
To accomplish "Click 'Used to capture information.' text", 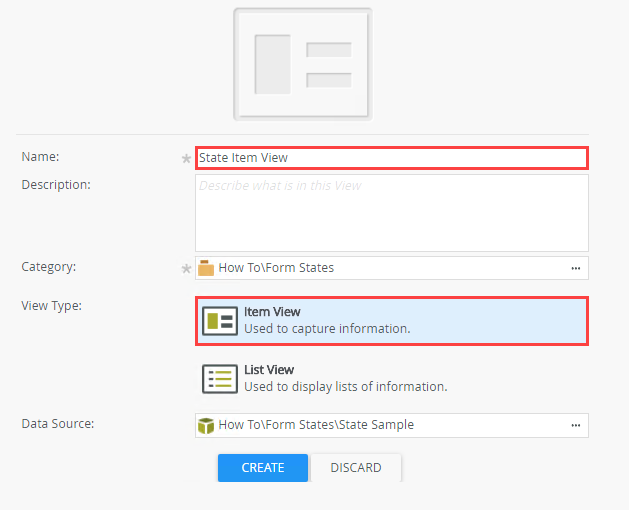I will [327, 329].
